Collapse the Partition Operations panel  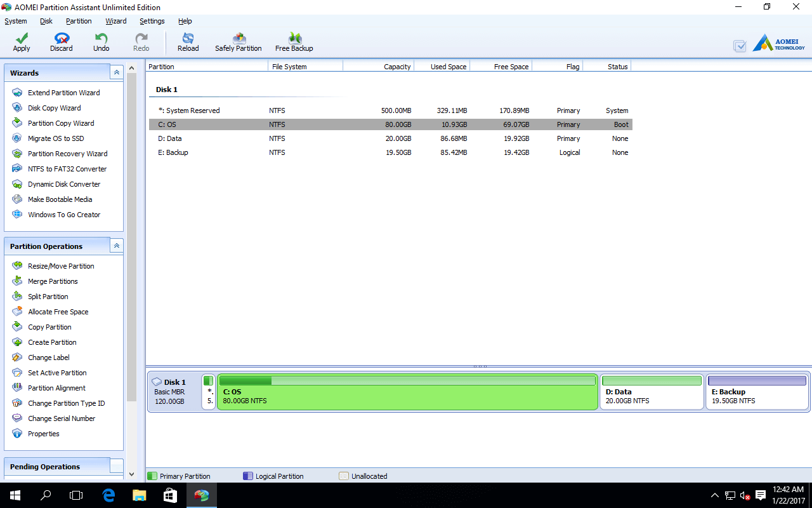(117, 245)
